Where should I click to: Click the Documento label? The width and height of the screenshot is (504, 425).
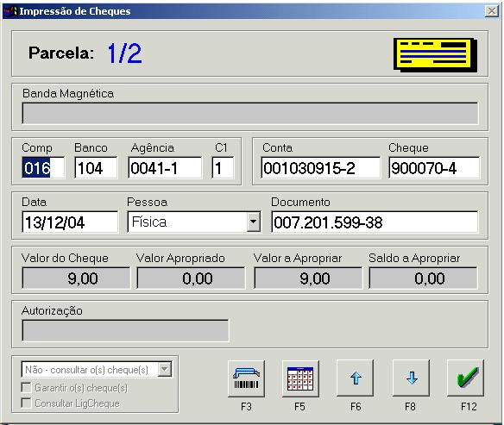tap(300, 202)
